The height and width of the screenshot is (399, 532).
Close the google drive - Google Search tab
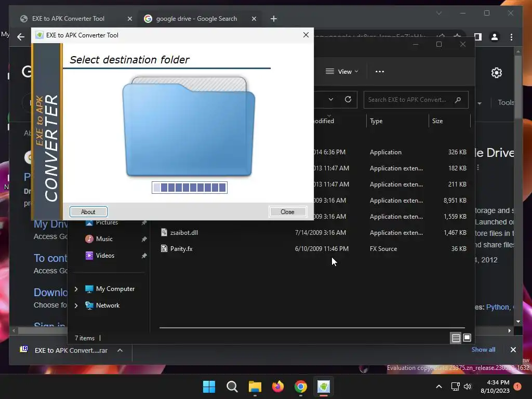click(254, 19)
